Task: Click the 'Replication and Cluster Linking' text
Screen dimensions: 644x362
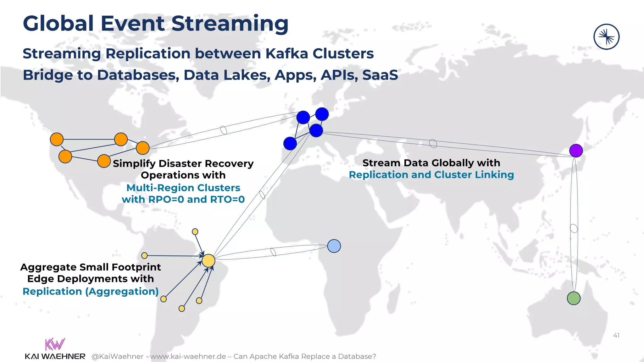Action: click(431, 175)
